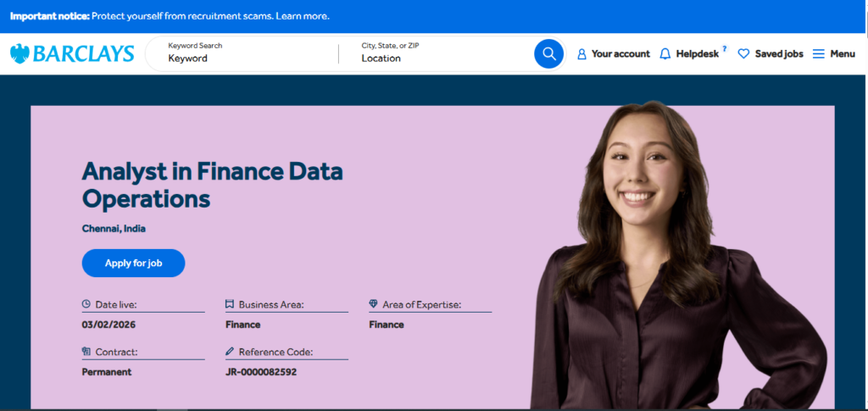Click the Finance value under Business Area
Screen dimensions: 868x411
(x=243, y=325)
